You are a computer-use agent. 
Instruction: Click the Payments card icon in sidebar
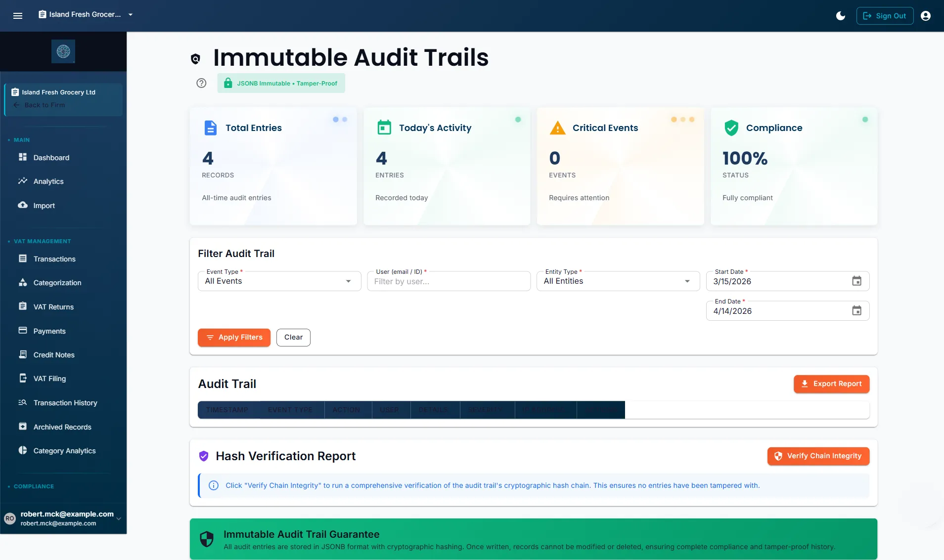coord(23,331)
